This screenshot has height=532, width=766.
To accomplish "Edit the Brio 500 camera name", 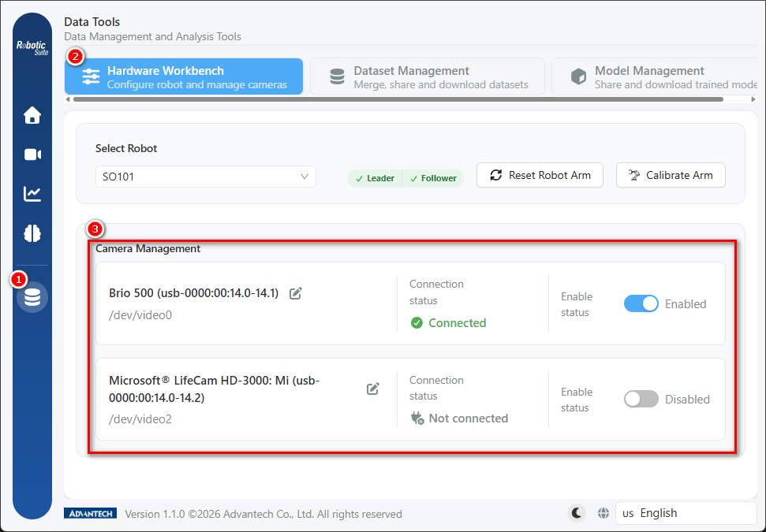I will point(296,293).
